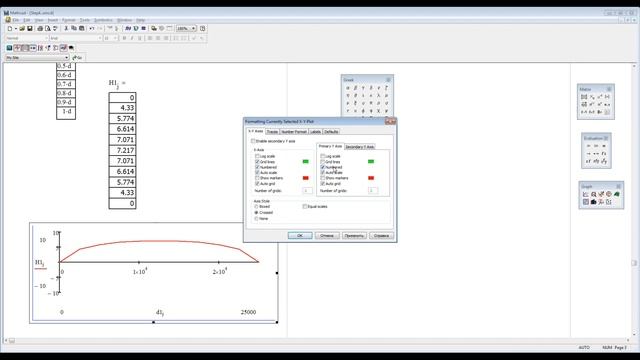Paste from clipboard using the toolbar icon
This screenshot has height=360, width=640.
[82, 29]
